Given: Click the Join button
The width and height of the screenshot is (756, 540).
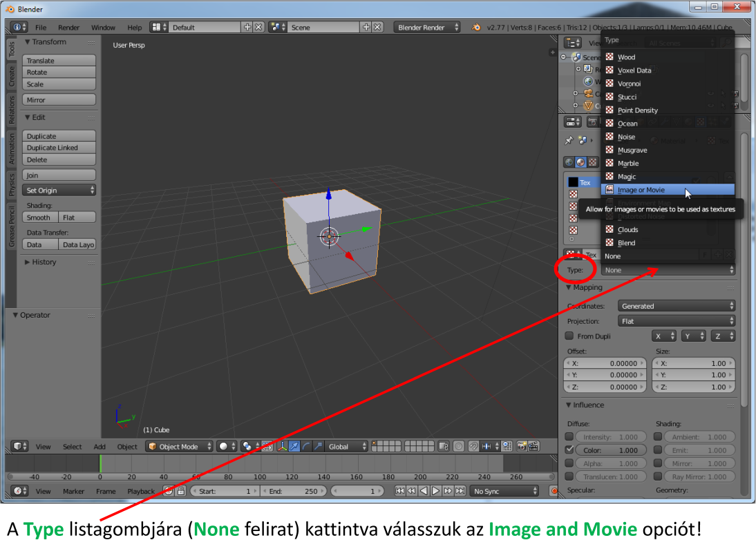Looking at the screenshot, I should point(59,175).
